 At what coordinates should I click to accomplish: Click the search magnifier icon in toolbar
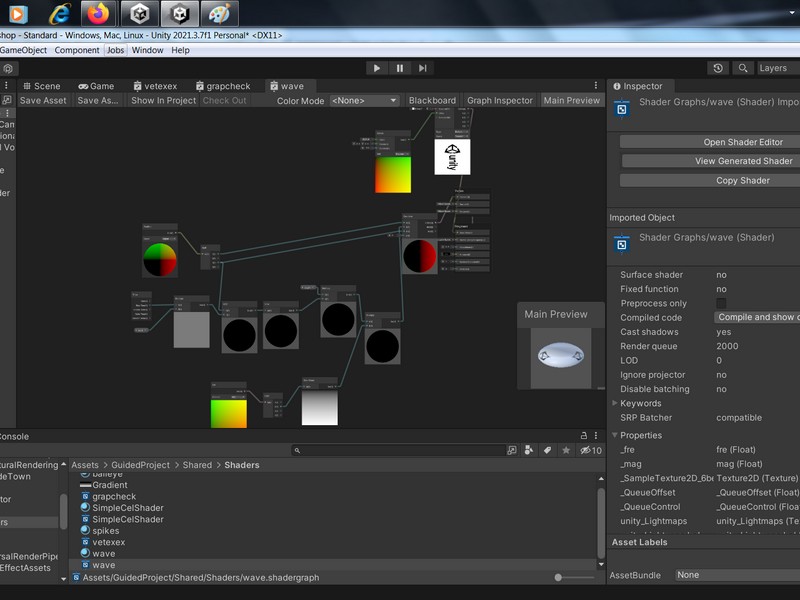(743, 68)
